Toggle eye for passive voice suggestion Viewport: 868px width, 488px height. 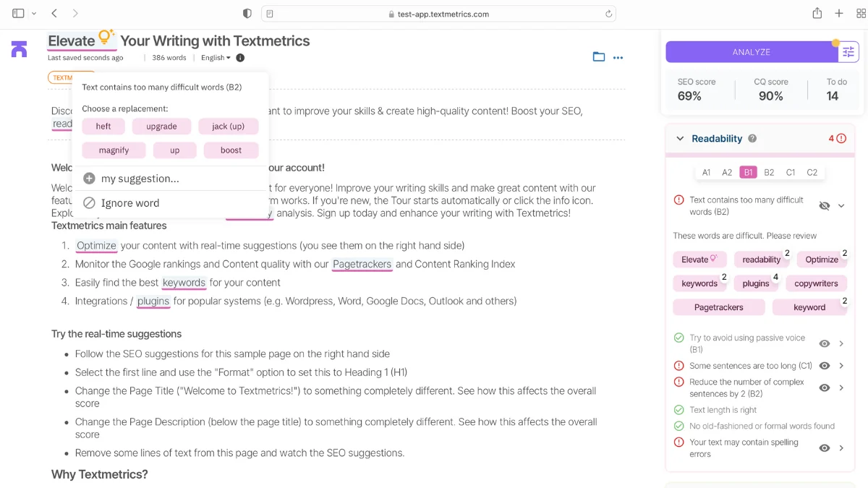tap(824, 344)
